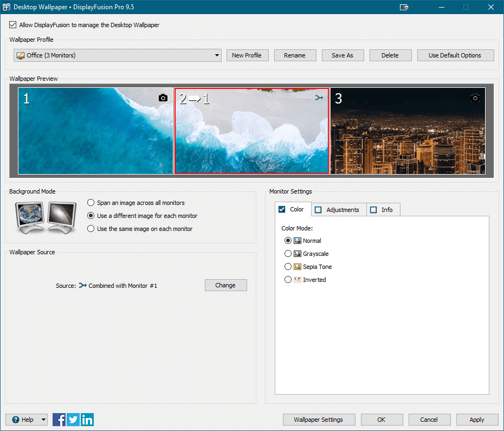Switch to the Adjustments tab
This screenshot has width=504, height=431.
pyautogui.click(x=338, y=209)
